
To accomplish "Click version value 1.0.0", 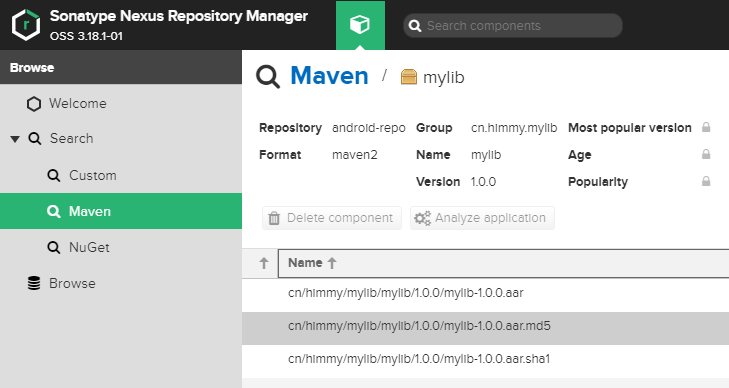I will [483, 182].
